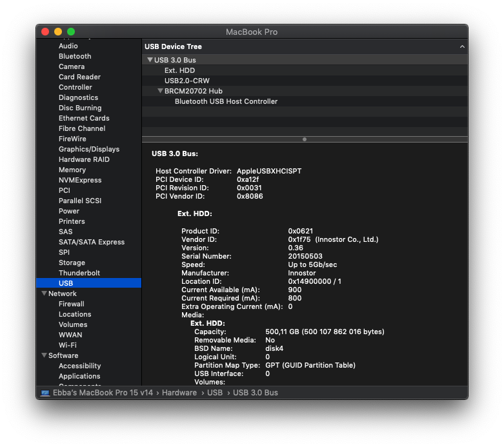Image resolution: width=504 pixels, height=447 pixels.
Task: Select Locations under Network
Action: click(75, 314)
